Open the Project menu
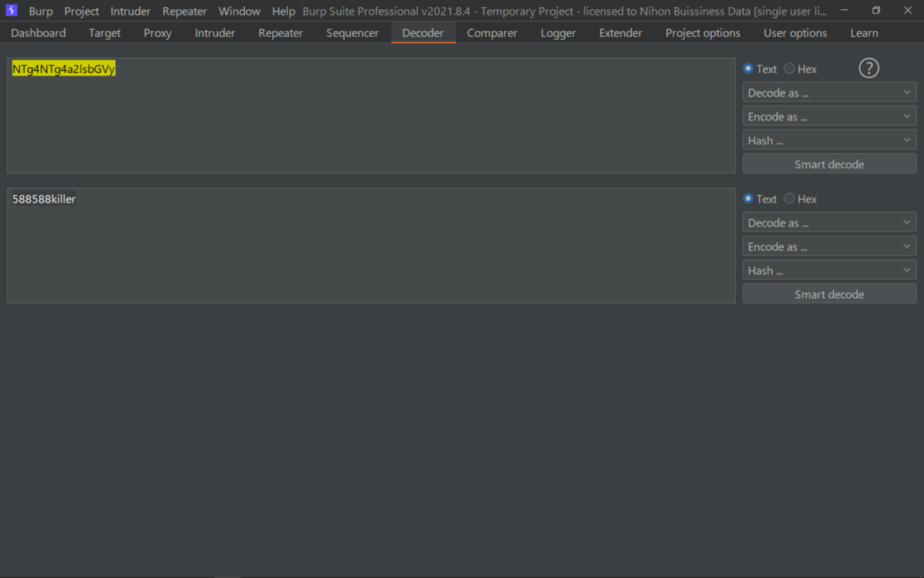The height and width of the screenshot is (578, 924). tap(82, 12)
